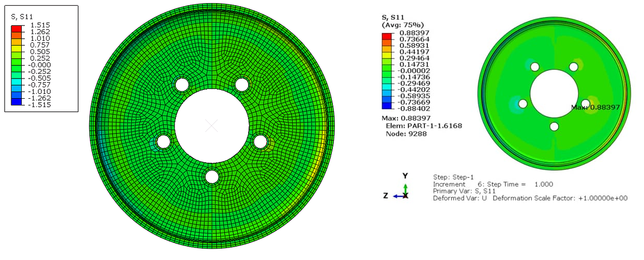
Task: Click the Y axis label of the triad
Action: [x=406, y=176]
